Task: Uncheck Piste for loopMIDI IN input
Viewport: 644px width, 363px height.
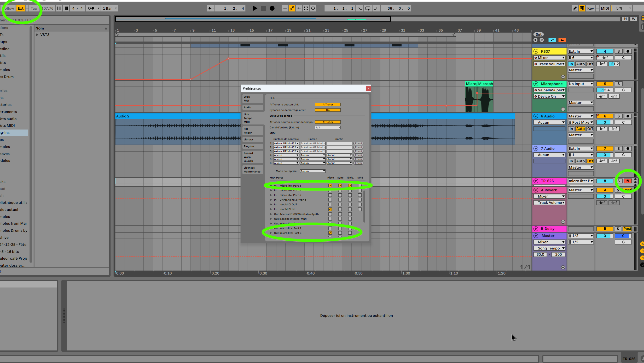Action: pos(330,209)
